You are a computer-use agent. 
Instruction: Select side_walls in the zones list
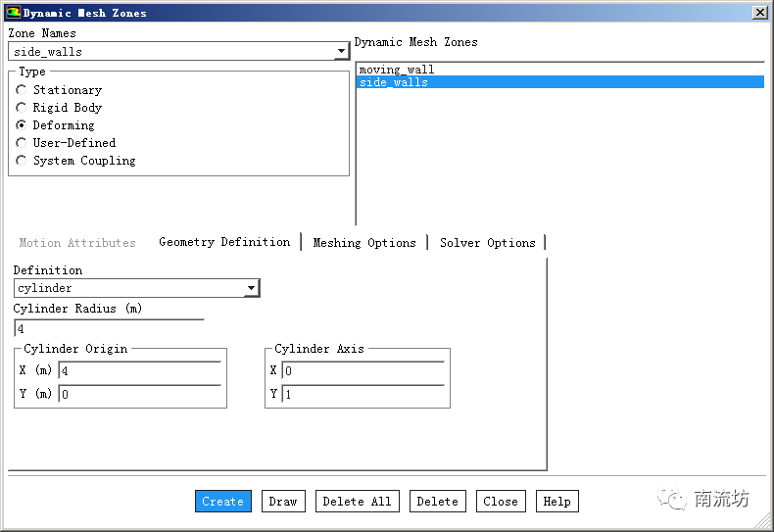394,82
